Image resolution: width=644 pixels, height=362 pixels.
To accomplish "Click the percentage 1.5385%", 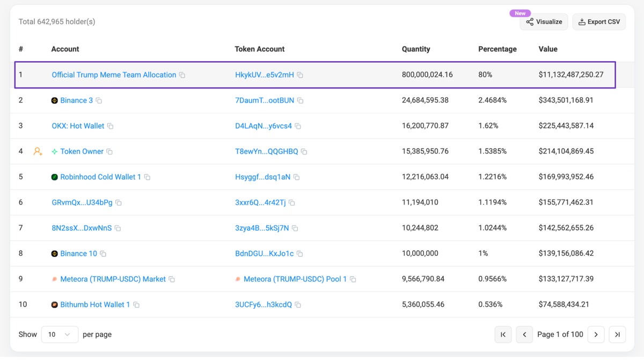I will (x=493, y=152).
